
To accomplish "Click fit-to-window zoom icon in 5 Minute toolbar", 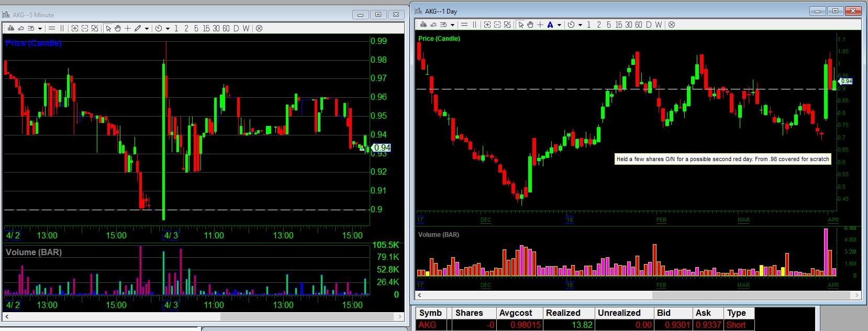I will (95, 28).
